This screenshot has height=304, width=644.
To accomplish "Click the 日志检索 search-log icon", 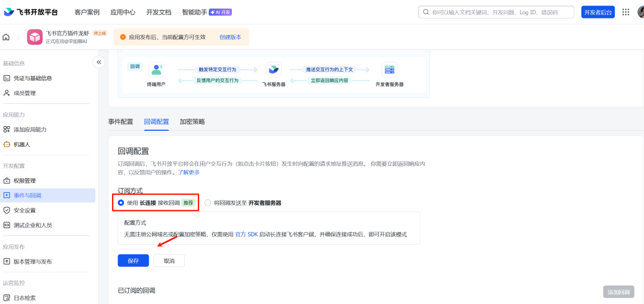I will point(7,298).
